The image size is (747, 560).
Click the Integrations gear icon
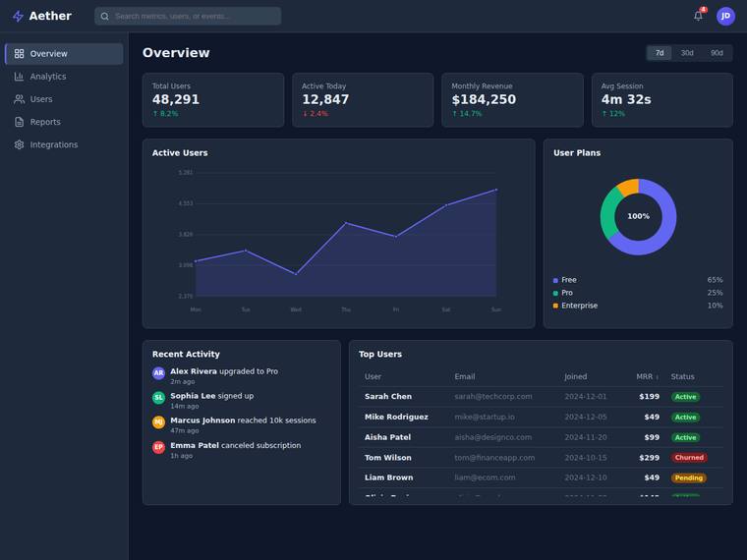point(19,144)
